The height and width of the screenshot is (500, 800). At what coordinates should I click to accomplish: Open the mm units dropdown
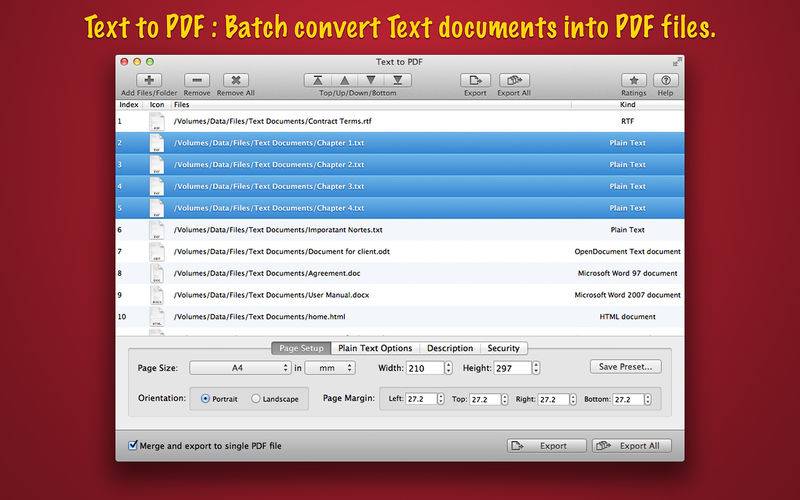pos(330,368)
